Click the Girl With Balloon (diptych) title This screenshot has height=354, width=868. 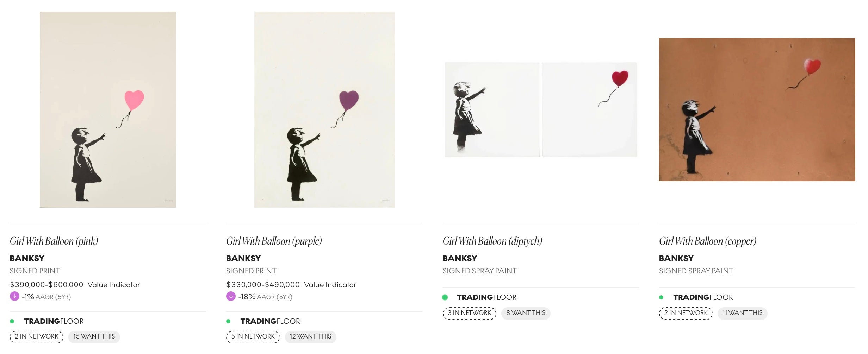coord(492,241)
